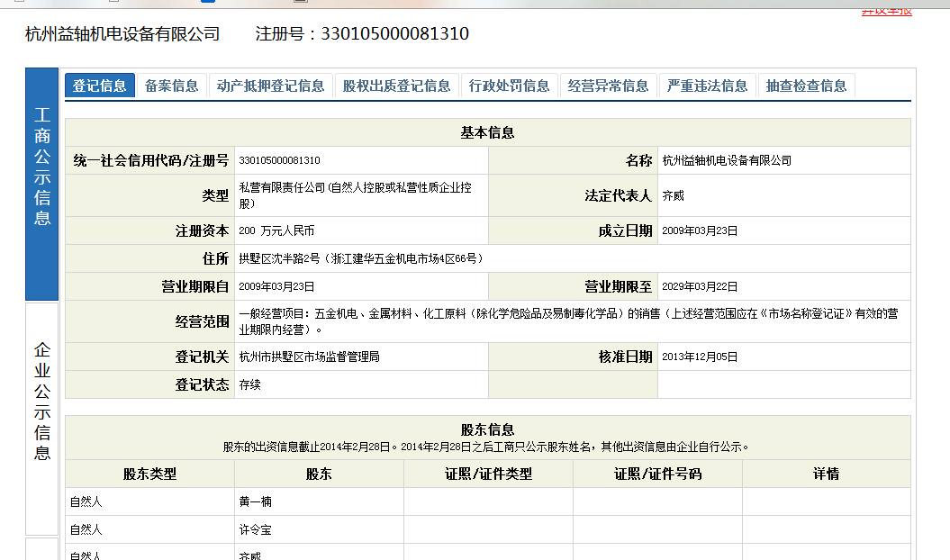Click the registration number 330105000081310 in the table

click(280, 160)
